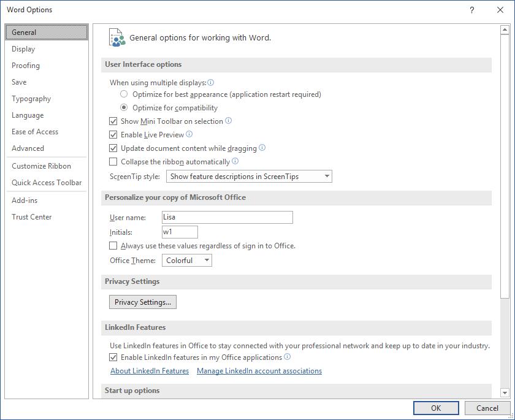
Task: Click info icon next to Show Mini Toolbar
Action: click(228, 121)
